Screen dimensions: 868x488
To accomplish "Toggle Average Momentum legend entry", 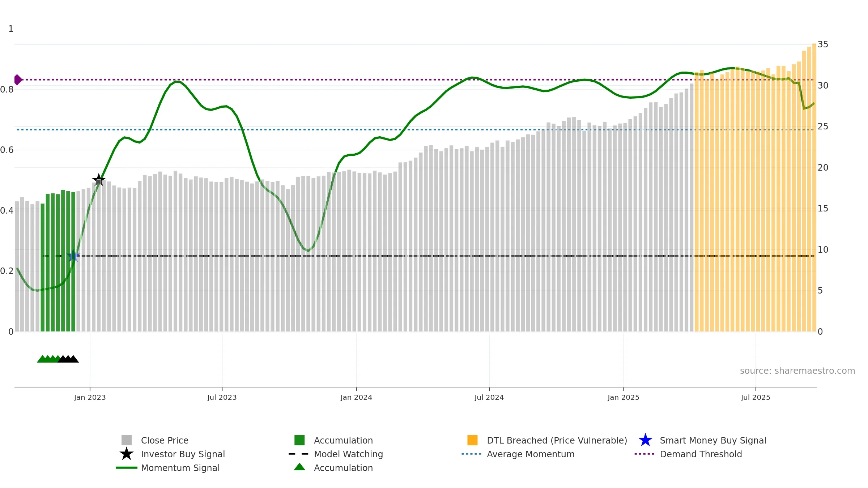I will [x=518, y=454].
